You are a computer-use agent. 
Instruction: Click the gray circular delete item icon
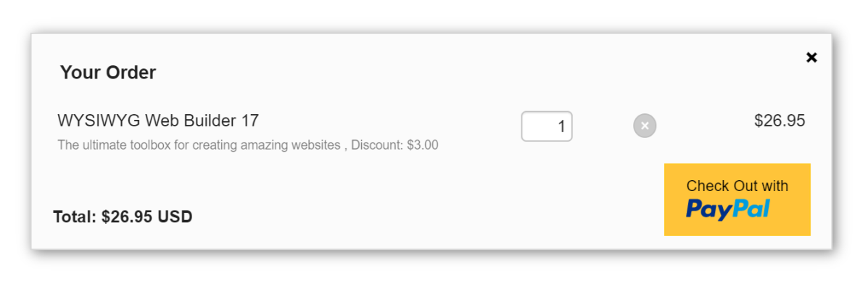coord(645,126)
